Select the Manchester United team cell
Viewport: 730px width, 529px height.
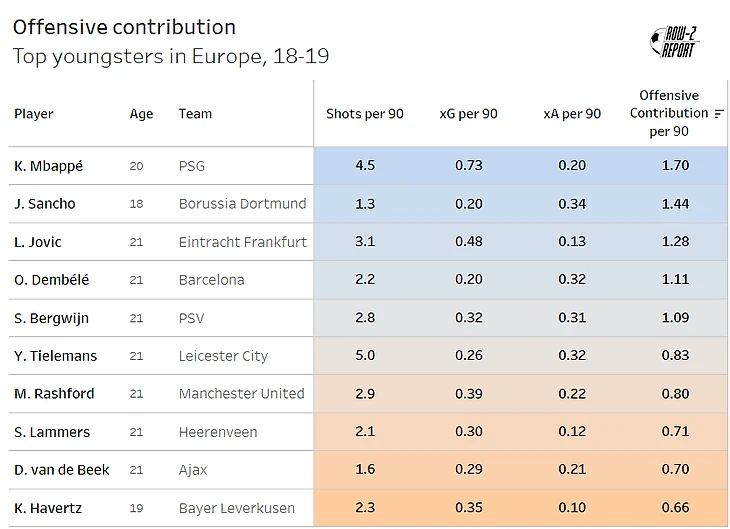point(241,394)
